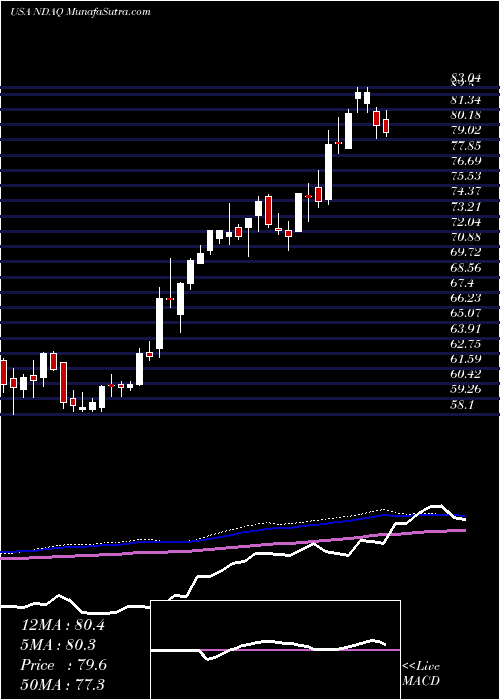The height and width of the screenshot is (700, 500).
Task: Click the 62.75 price axis label
Action: (x=465, y=343)
